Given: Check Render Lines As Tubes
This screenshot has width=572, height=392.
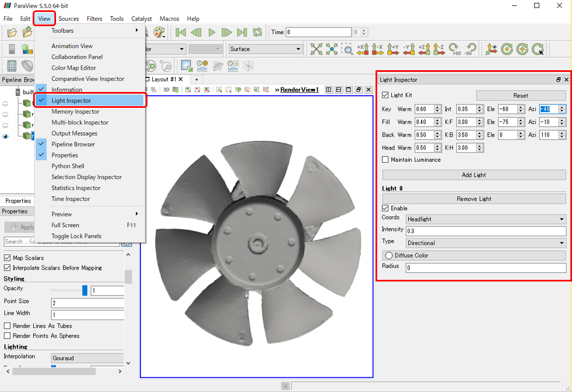Looking at the screenshot, I should [7, 326].
